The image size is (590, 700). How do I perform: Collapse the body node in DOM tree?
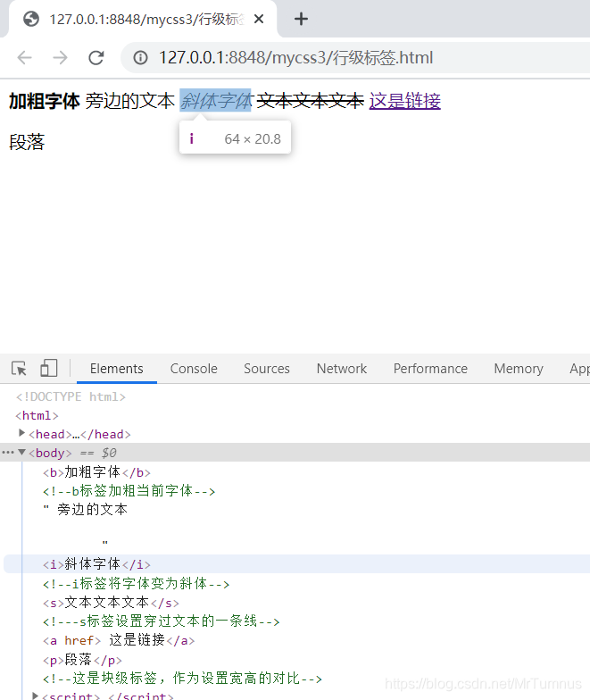(21, 452)
